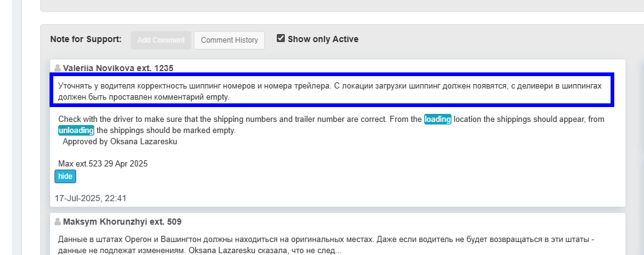Click user icon beside Maksym Khorunzhyi
The width and height of the screenshot is (644, 255).
tap(58, 222)
